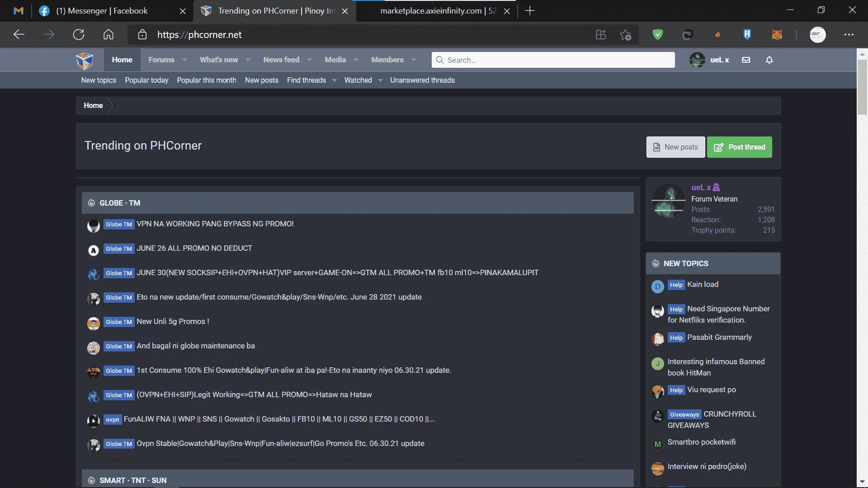The width and height of the screenshot is (868, 488).
Task: Click the SMART · TNT · SUN section icon
Action: coord(91,480)
